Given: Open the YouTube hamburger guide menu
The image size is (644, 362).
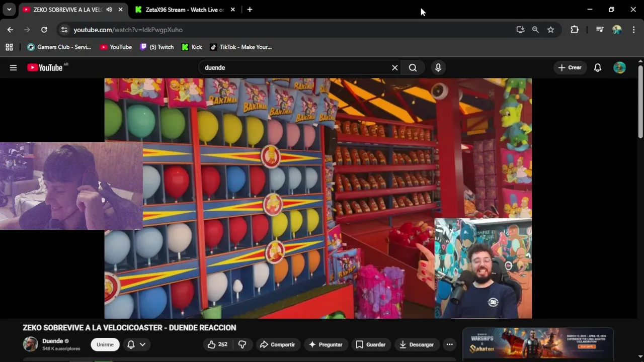Looking at the screenshot, I should tap(13, 67).
